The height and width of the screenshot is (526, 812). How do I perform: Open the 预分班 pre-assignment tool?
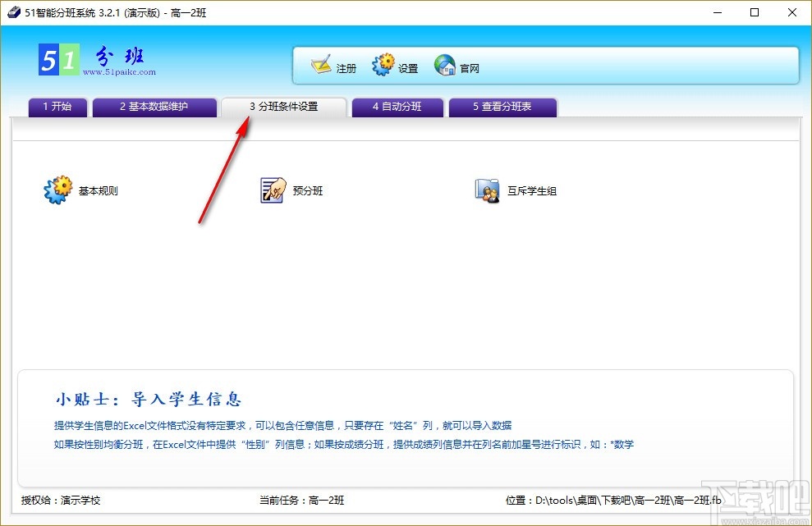(x=291, y=189)
